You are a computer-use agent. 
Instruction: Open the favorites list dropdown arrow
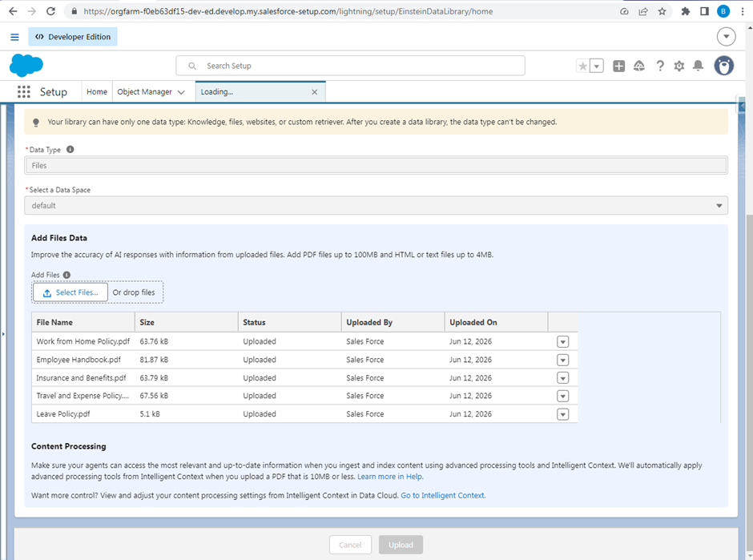pyautogui.click(x=597, y=66)
